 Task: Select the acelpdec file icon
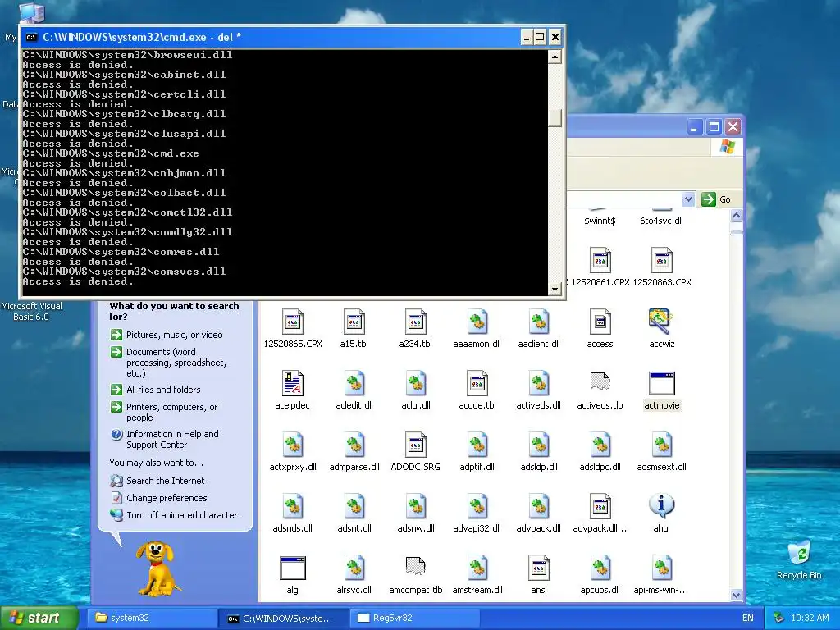click(x=293, y=384)
